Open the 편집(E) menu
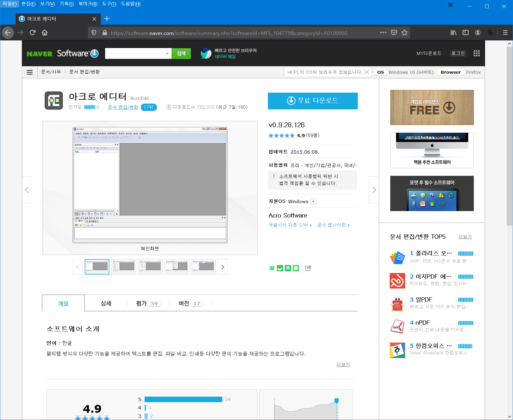 tap(28, 4)
